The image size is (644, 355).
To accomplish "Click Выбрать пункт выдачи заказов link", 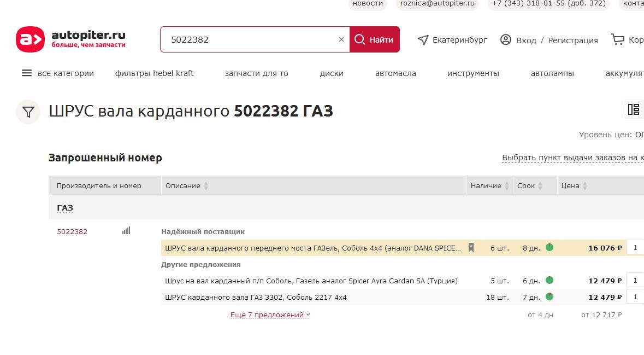I will click(x=573, y=158).
